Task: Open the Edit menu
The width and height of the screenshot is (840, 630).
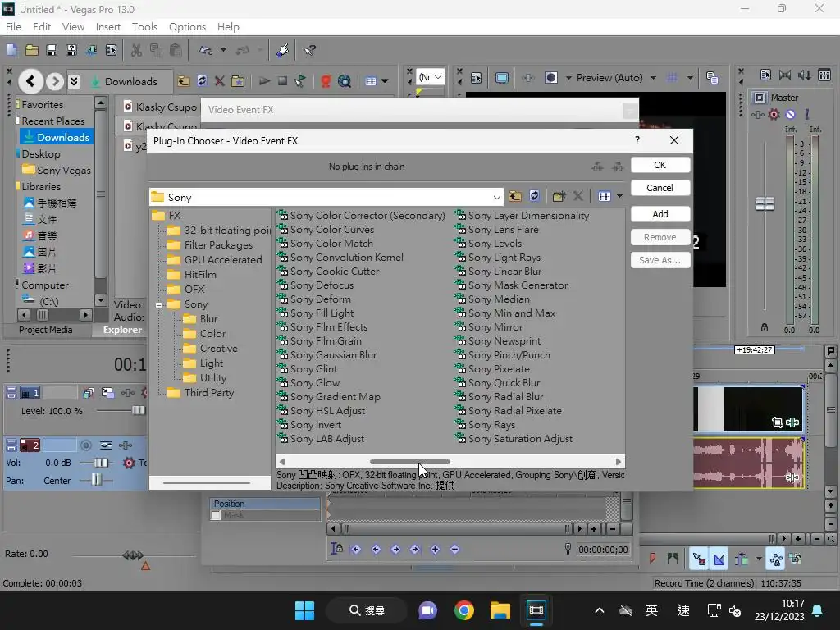Action: 42,27
